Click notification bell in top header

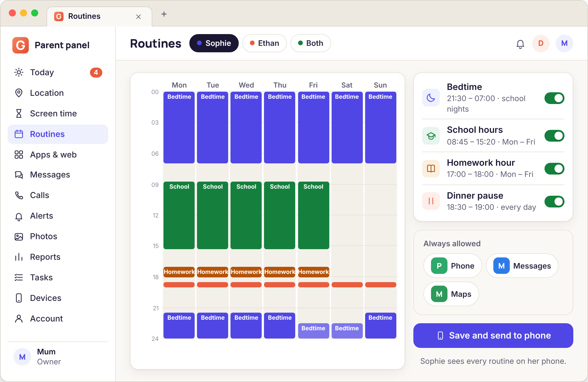click(x=520, y=44)
